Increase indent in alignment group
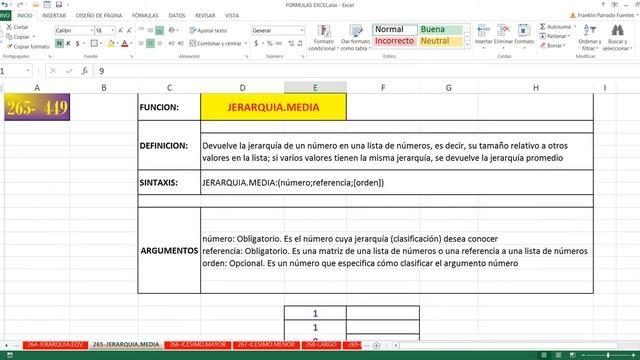Viewport: 640px width, 360px height. [x=180, y=43]
